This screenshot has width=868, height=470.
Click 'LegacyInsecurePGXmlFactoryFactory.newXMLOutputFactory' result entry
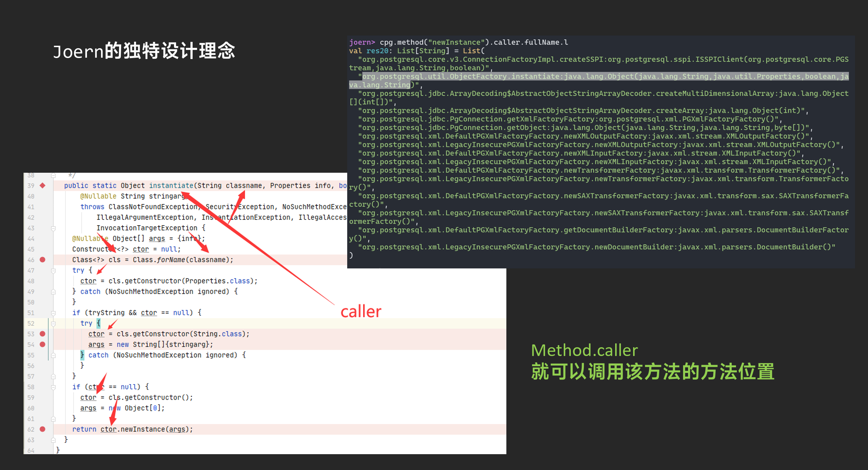601,145
